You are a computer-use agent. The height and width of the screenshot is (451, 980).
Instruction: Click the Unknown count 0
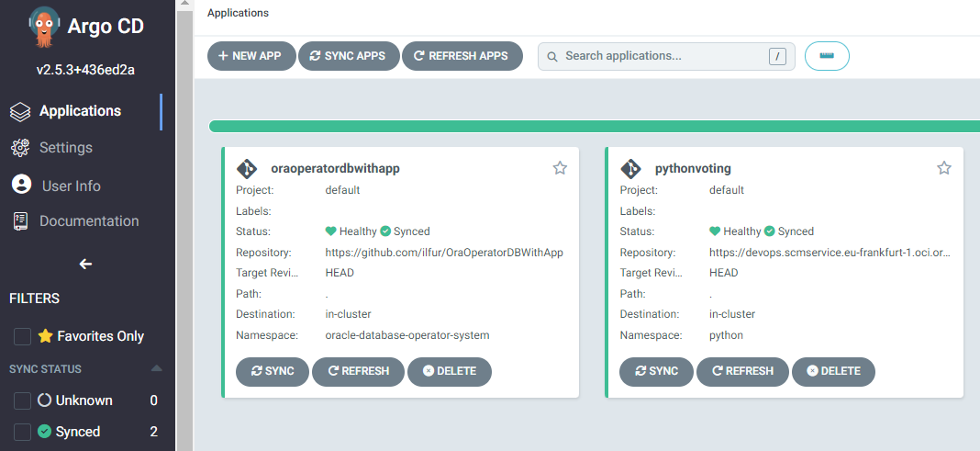[154, 401]
